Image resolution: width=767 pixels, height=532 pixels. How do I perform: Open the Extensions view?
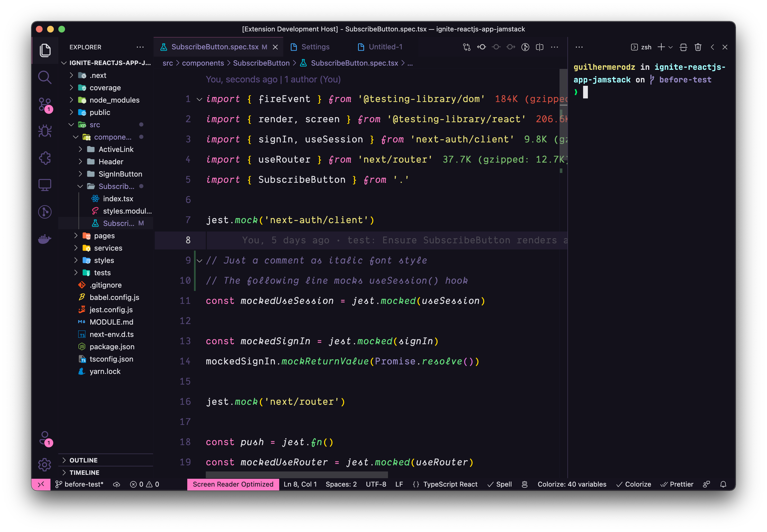(x=45, y=158)
